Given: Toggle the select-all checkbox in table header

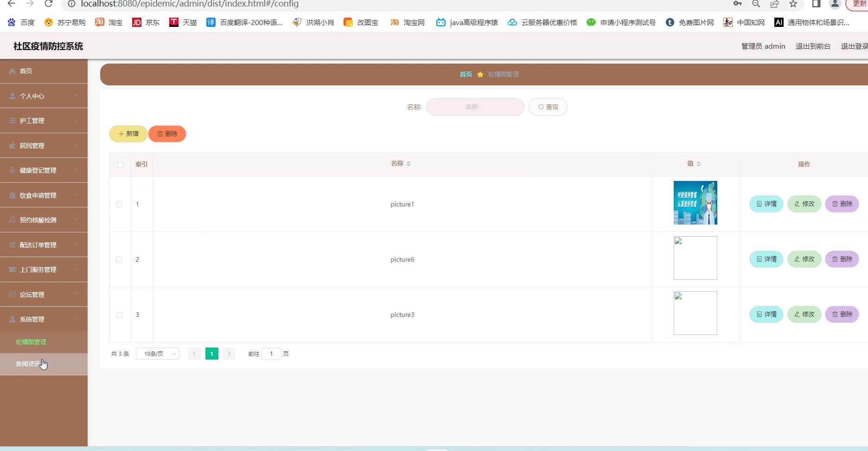Looking at the screenshot, I should [x=120, y=165].
